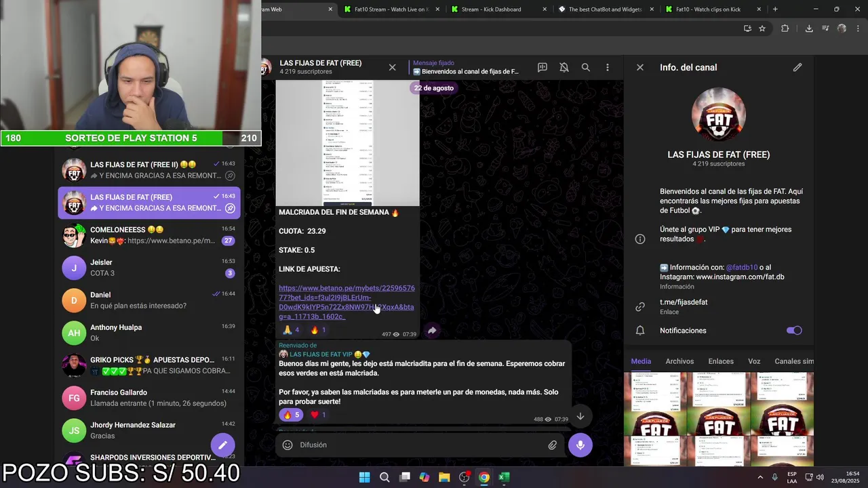Jump to latest messages with down arrow
Viewport: 868px width, 488px height.
pos(580,416)
